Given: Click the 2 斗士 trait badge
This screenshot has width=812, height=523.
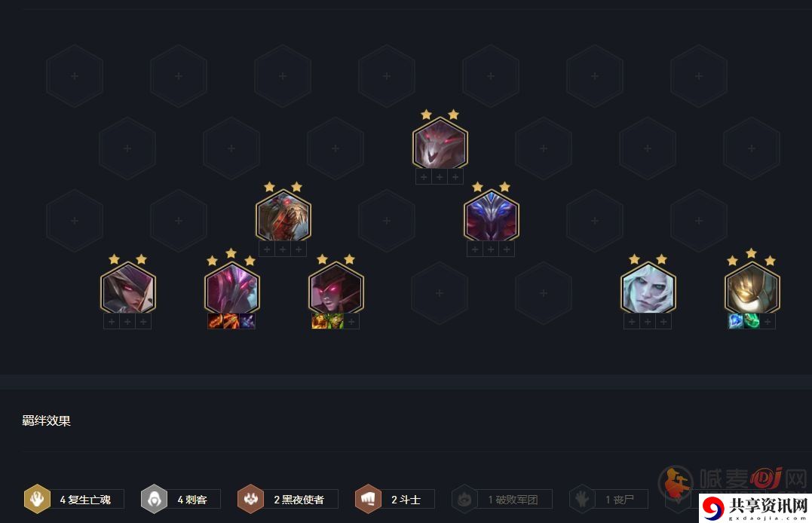Looking at the screenshot, I should click(394, 499).
